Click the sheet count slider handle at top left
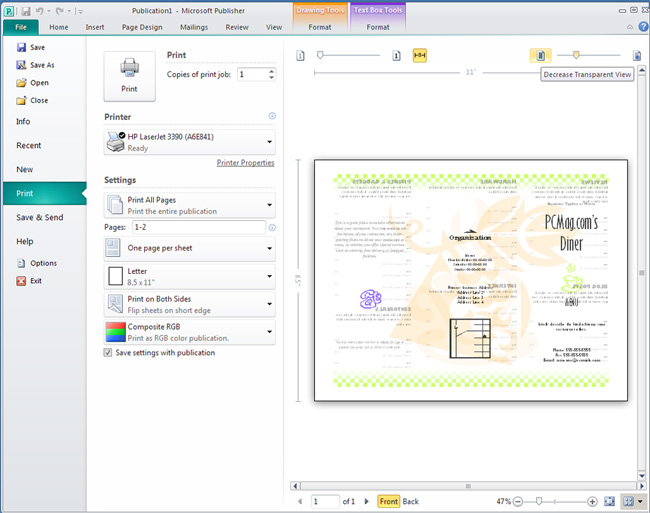The image size is (650, 513). coord(320,55)
